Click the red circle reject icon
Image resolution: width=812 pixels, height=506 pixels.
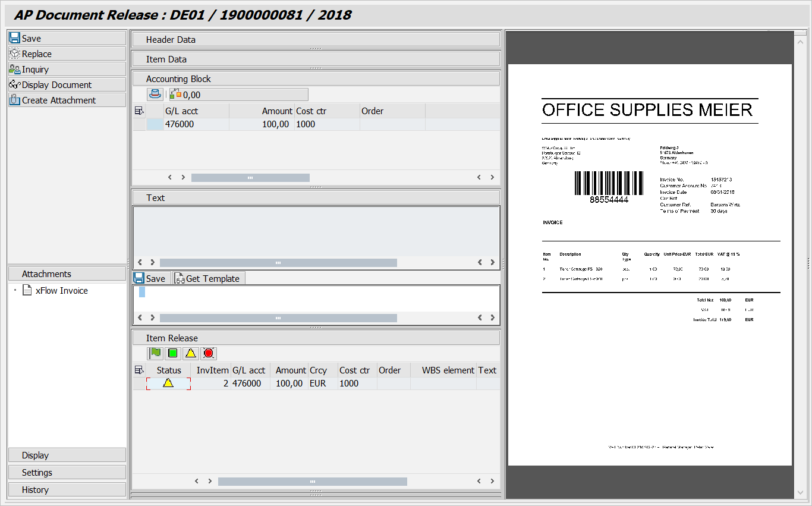pos(208,353)
